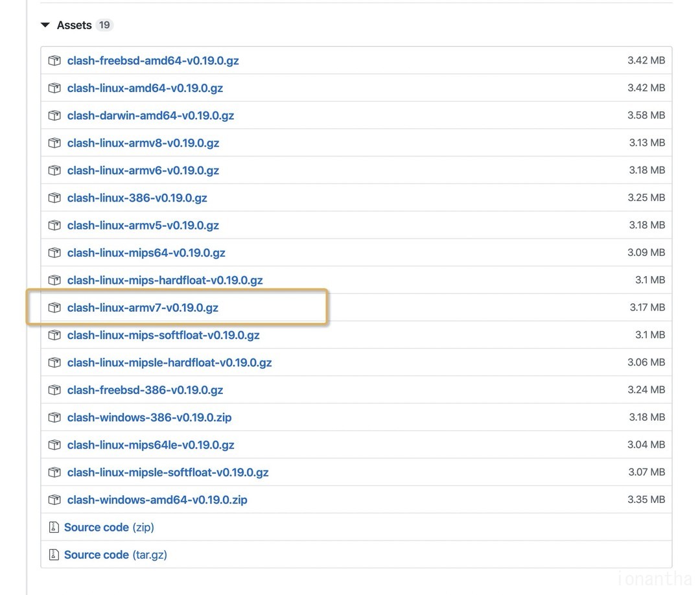Open clash-linux-mipsle-softfloat-v0.19.0.gz link
The width and height of the screenshot is (700, 595).
tap(168, 472)
